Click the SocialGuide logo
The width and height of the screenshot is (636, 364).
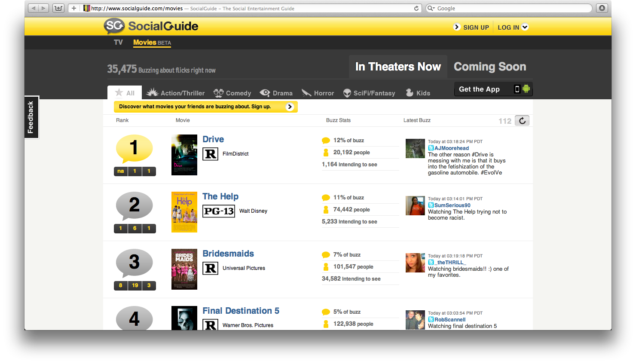[151, 26]
